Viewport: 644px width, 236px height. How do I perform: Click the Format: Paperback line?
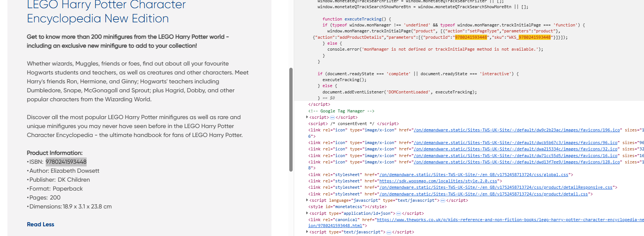(55, 188)
